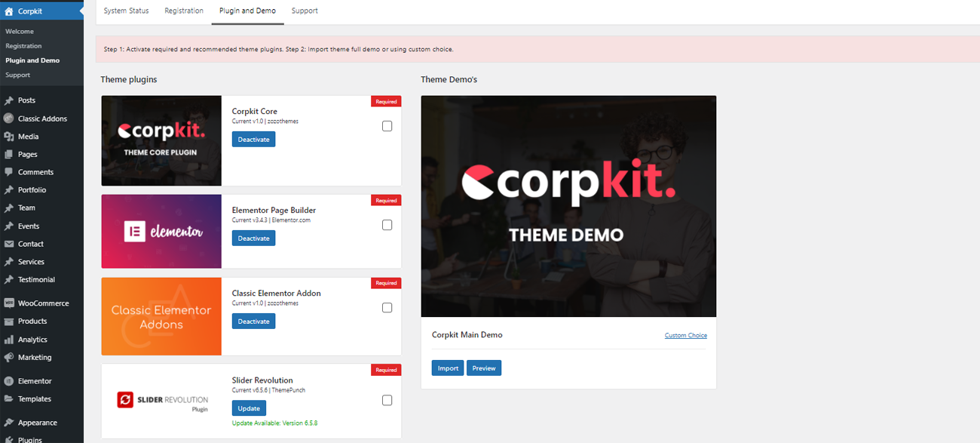Click the Marketing megaphone icon
The height and width of the screenshot is (443, 980).
point(9,358)
